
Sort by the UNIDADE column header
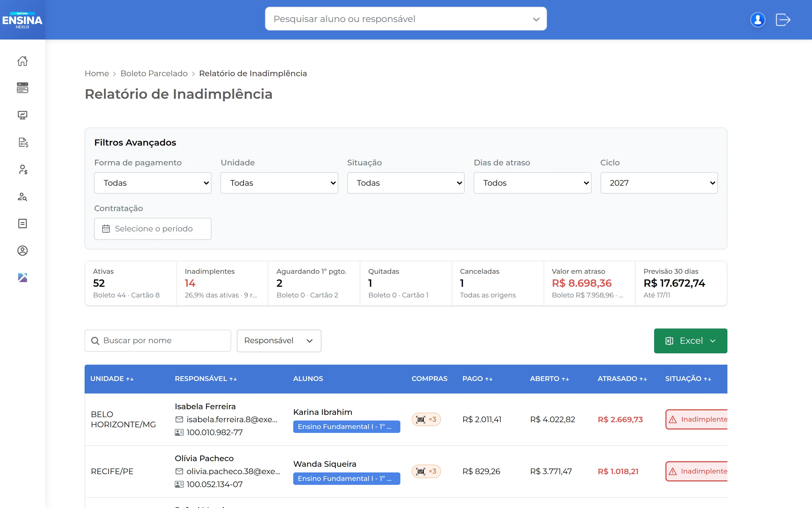coord(112,379)
